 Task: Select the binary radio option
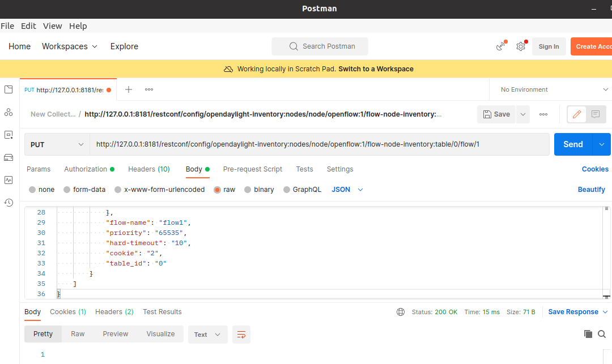click(x=259, y=190)
